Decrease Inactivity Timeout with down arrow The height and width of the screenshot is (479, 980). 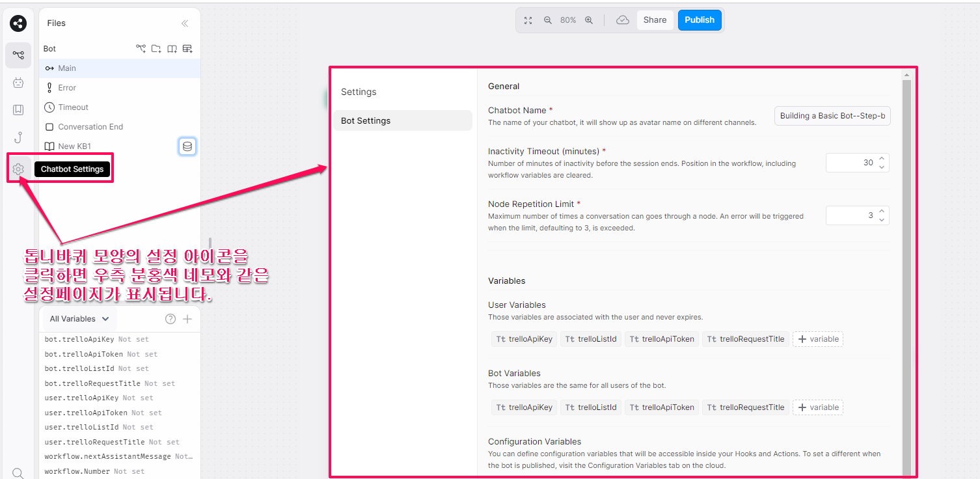tap(882, 167)
